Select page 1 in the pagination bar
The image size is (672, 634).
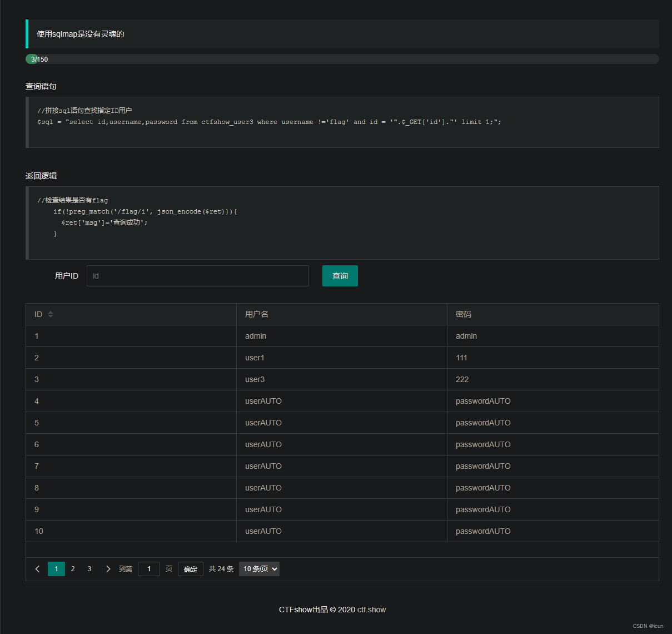(56, 568)
